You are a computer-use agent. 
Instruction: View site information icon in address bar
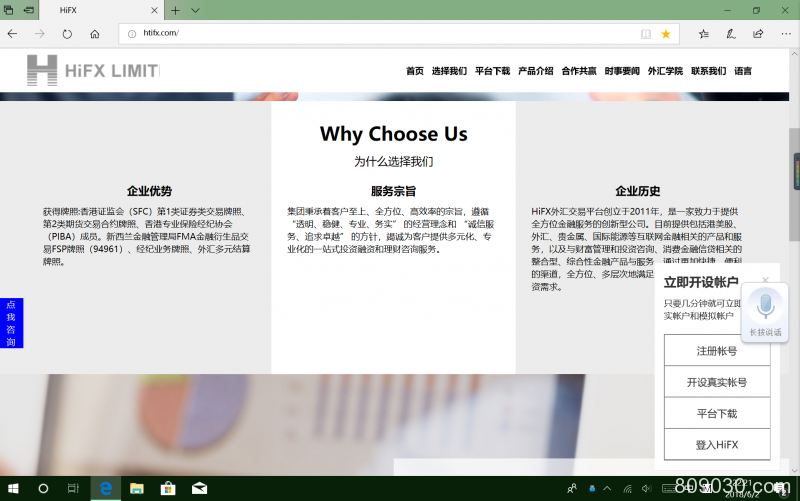coord(132,34)
